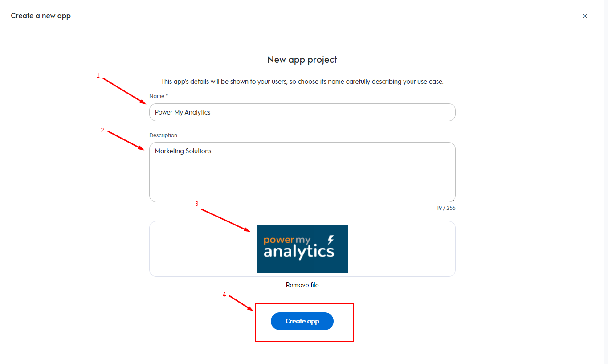Click the red arrow pointing to Create app
608x364 pixels.
point(241,303)
